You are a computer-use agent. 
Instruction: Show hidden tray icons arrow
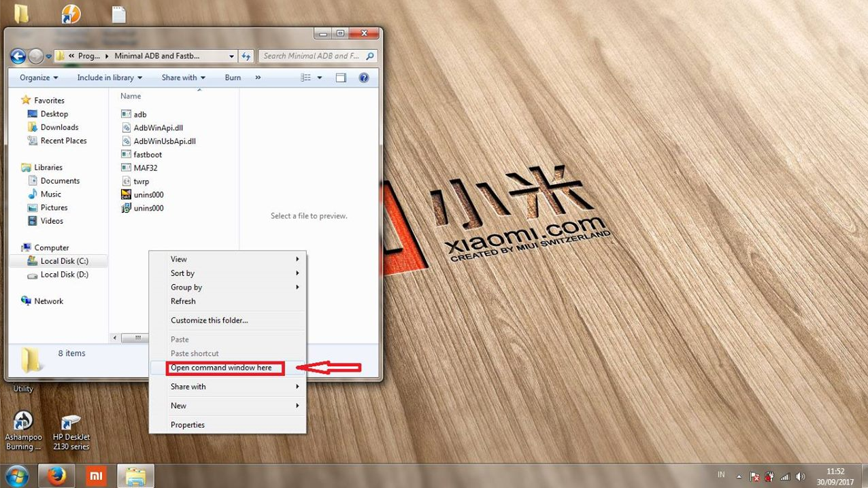(x=739, y=476)
